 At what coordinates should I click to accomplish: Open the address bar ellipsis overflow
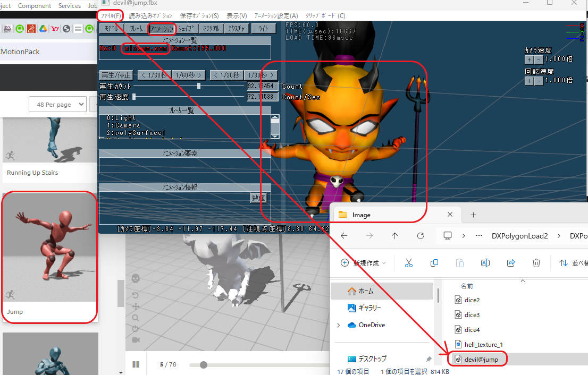pyautogui.click(x=479, y=236)
